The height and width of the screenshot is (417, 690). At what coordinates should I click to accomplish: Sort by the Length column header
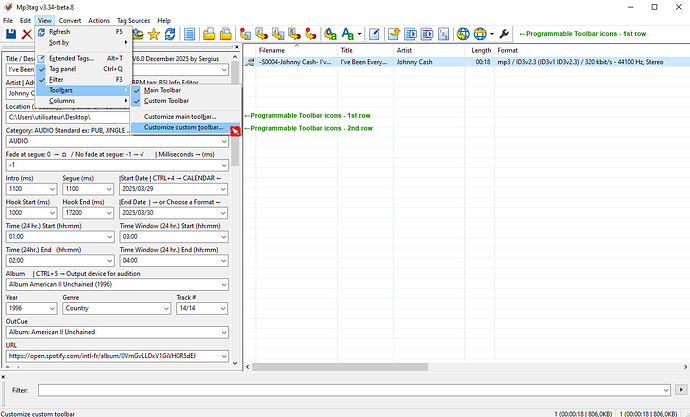tap(479, 51)
